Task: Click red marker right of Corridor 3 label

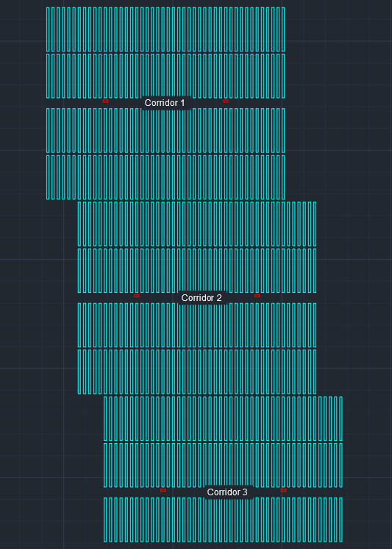Action: point(283,490)
